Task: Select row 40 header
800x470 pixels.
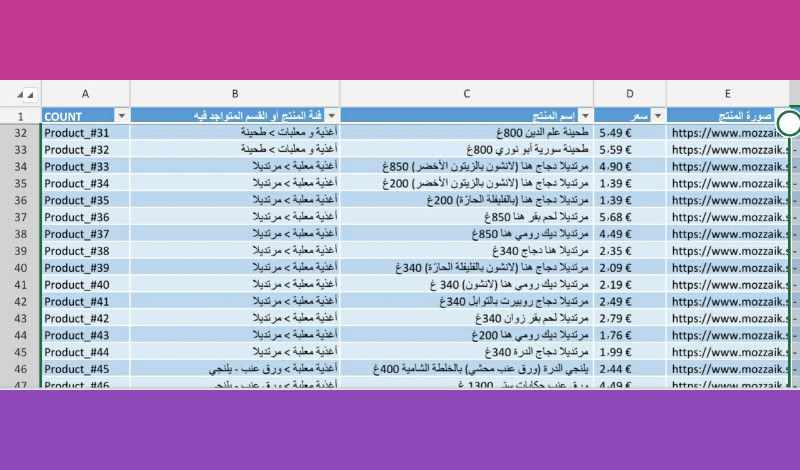Action: (20, 267)
